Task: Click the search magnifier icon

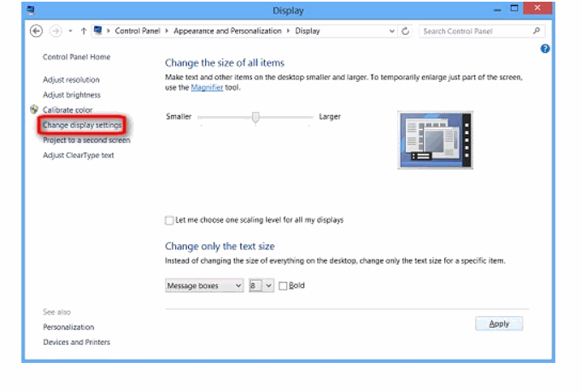Action: pos(537,31)
